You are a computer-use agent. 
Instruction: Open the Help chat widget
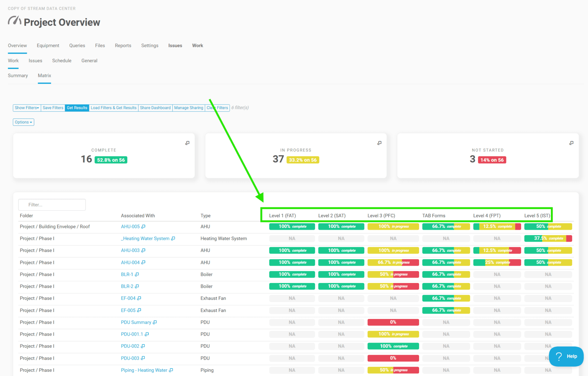(566, 356)
